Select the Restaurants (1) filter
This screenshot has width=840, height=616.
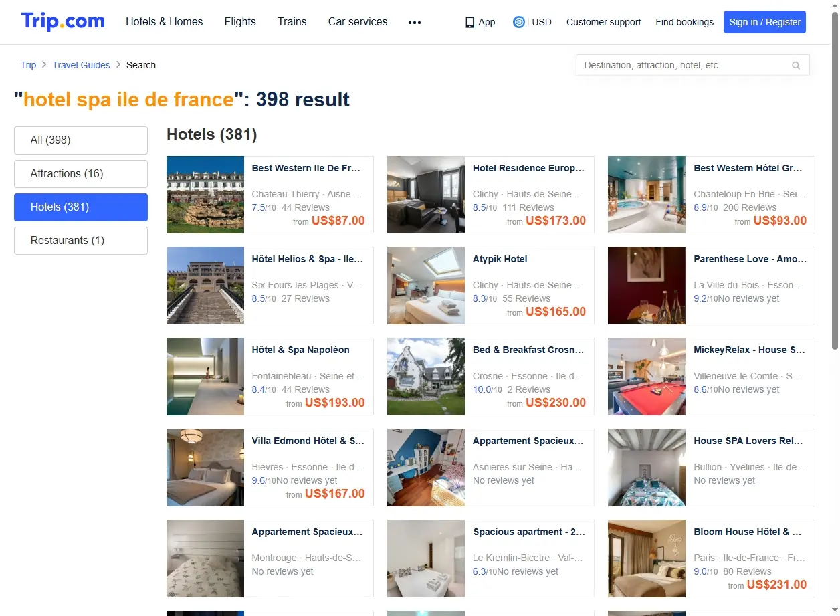point(81,241)
